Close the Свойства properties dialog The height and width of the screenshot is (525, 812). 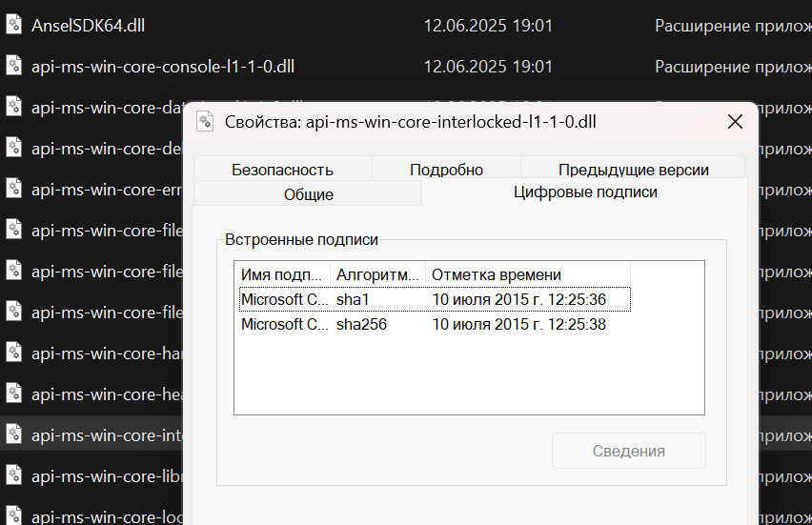click(x=735, y=121)
